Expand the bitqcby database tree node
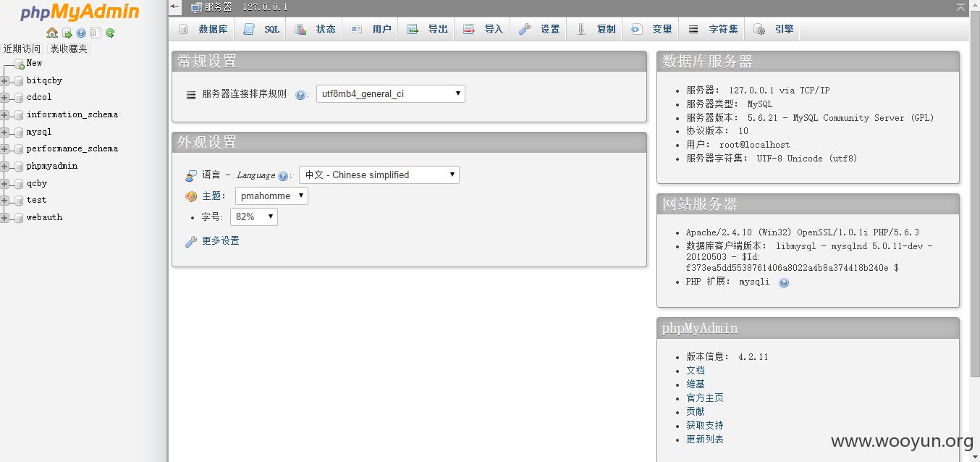 4,80
